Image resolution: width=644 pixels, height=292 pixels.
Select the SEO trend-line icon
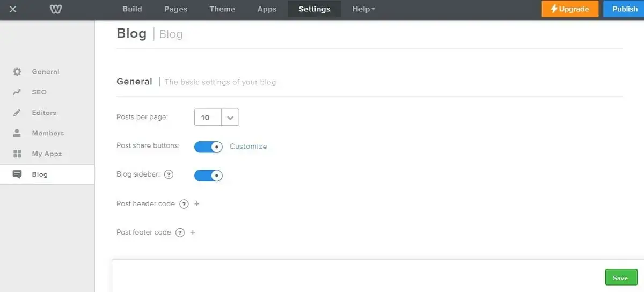(17, 92)
